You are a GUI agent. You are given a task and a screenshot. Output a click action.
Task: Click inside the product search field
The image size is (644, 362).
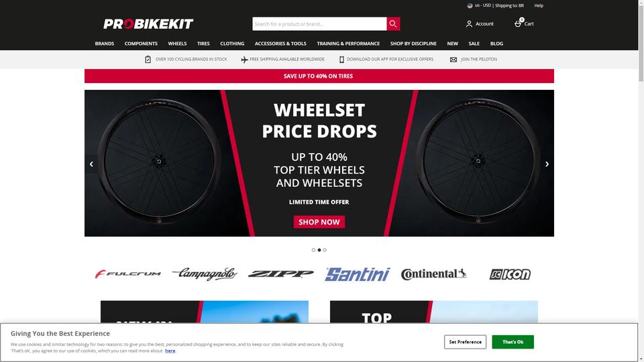[319, 24]
